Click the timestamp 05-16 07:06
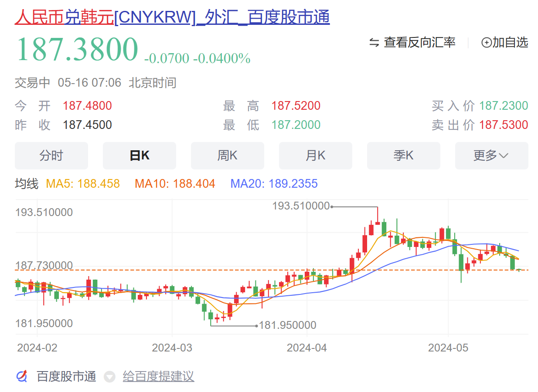 [x=89, y=83]
